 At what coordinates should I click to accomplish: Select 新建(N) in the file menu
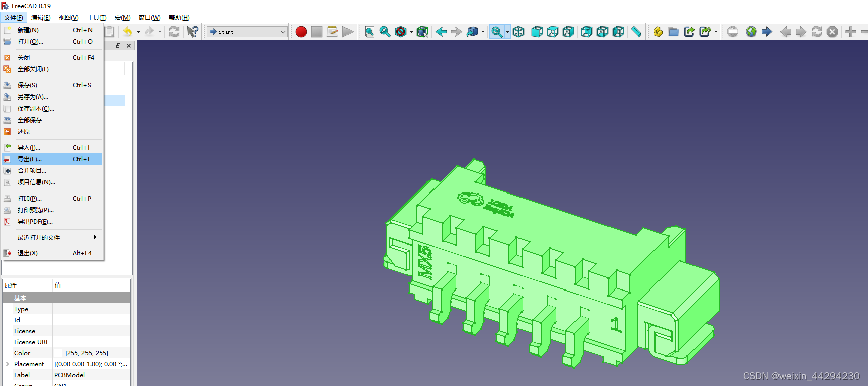[52, 30]
